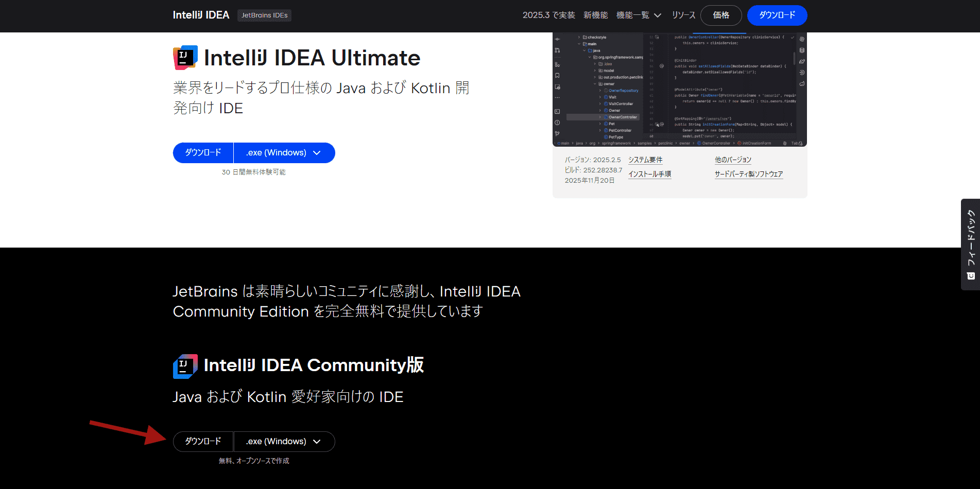This screenshot has width=980, height=489.
Task: Click the IntelliJ IDEA Ultimate heading
Action: point(312,58)
